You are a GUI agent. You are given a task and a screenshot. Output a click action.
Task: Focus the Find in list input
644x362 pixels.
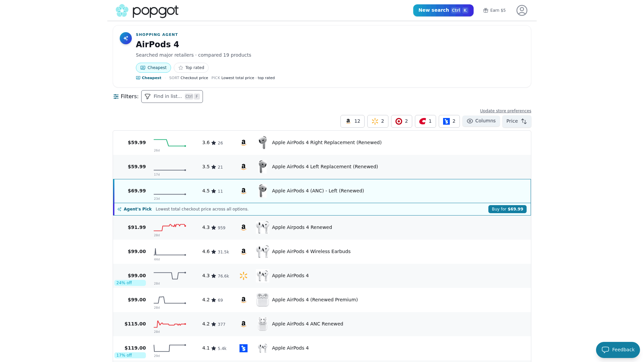[x=172, y=97]
